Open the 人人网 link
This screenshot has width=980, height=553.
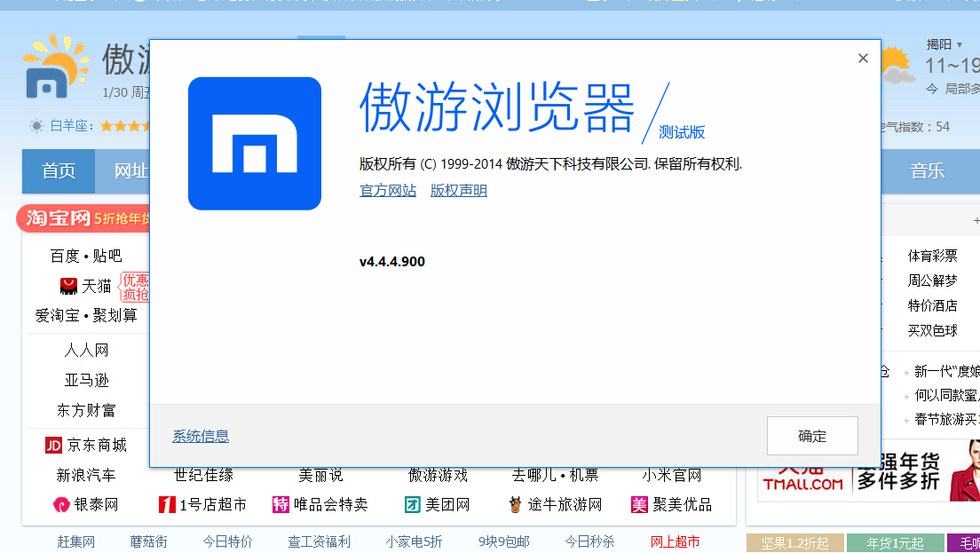pos(86,350)
